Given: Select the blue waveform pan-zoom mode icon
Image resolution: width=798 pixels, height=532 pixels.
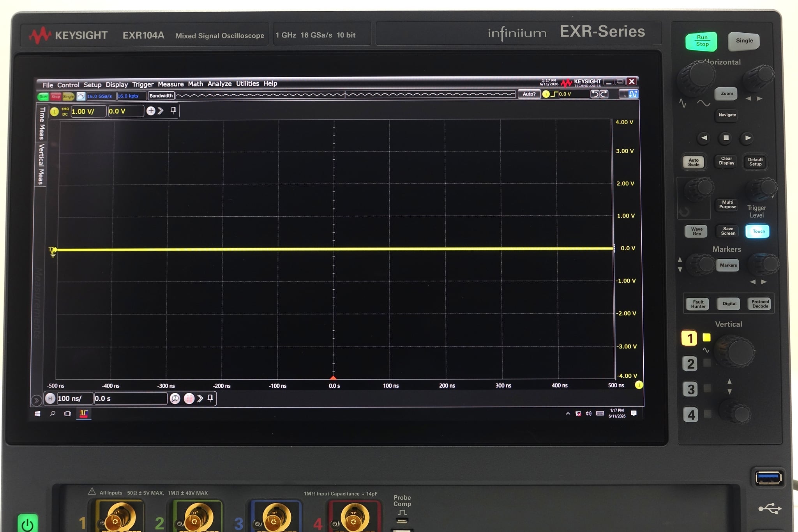Looking at the screenshot, I should pyautogui.click(x=634, y=94).
